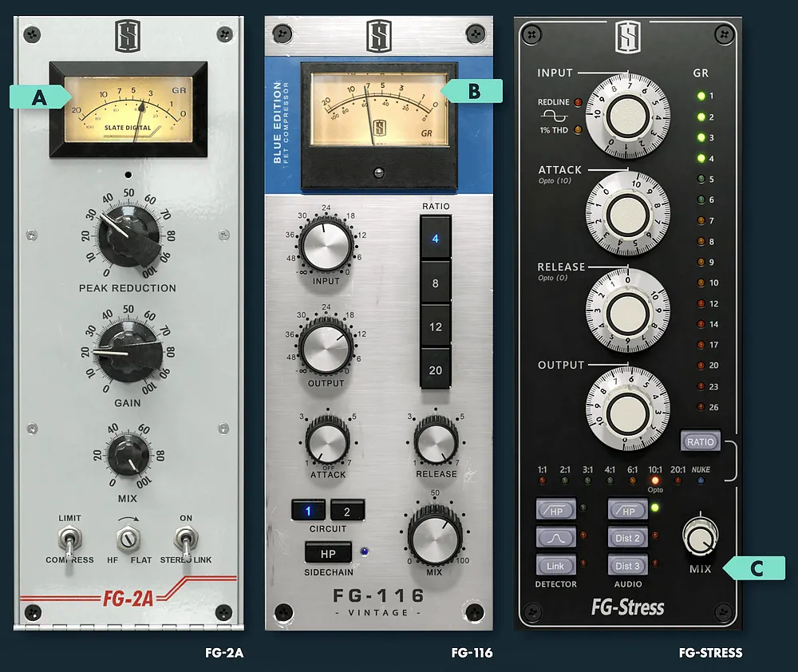798x672 pixels.
Task: Click the GR meter LED labeled 1
Action: (701, 96)
